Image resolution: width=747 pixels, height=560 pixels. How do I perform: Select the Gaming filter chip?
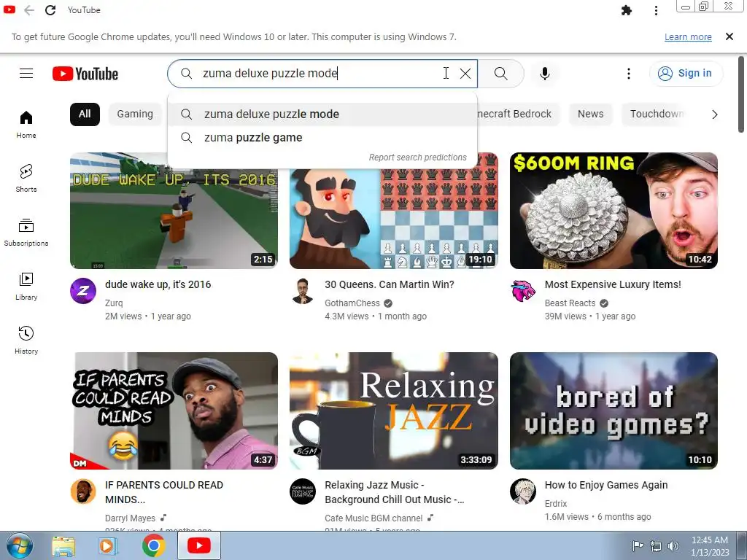tap(135, 114)
